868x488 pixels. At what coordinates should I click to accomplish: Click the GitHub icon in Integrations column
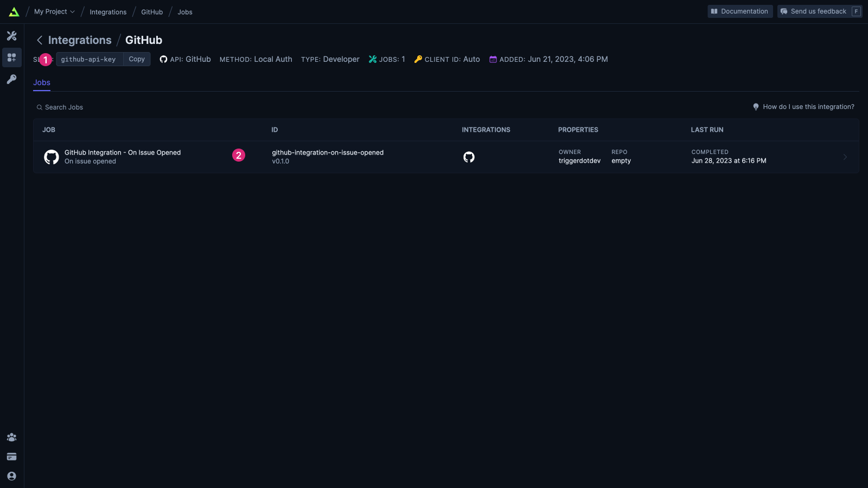469,157
